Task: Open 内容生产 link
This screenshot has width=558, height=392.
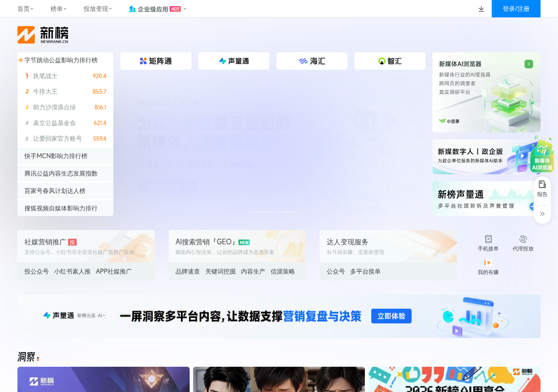Action: (x=253, y=271)
